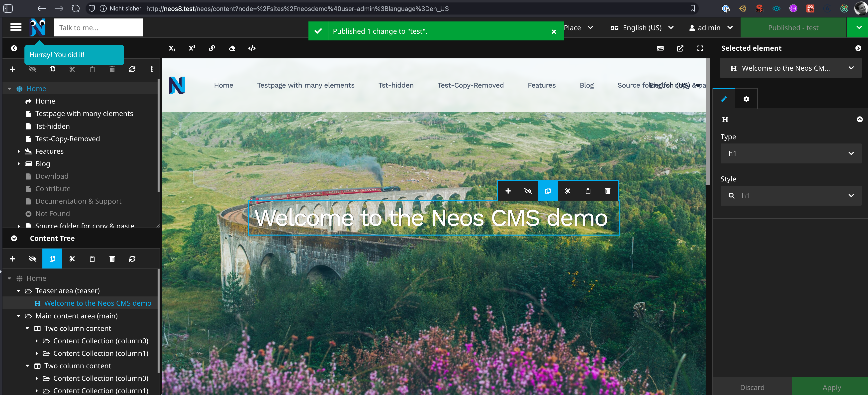Image resolution: width=868 pixels, height=395 pixels.
Task: Expand the Features page in document tree
Action: coord(18,151)
